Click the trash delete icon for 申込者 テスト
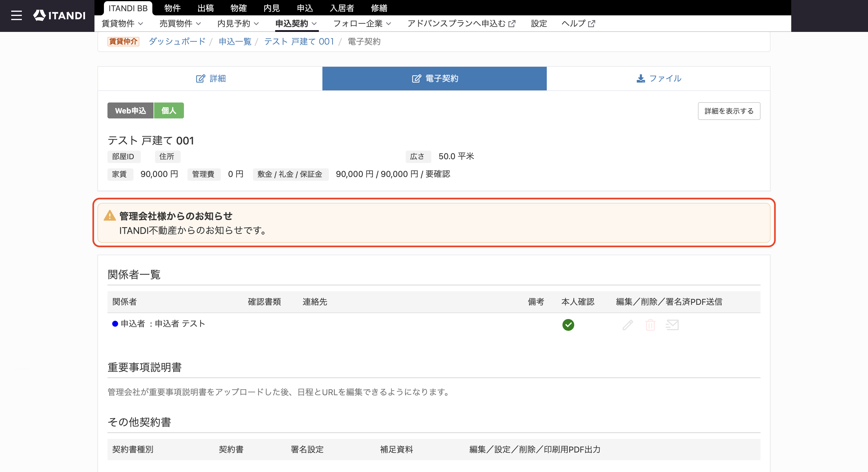868x472 pixels. click(x=650, y=325)
